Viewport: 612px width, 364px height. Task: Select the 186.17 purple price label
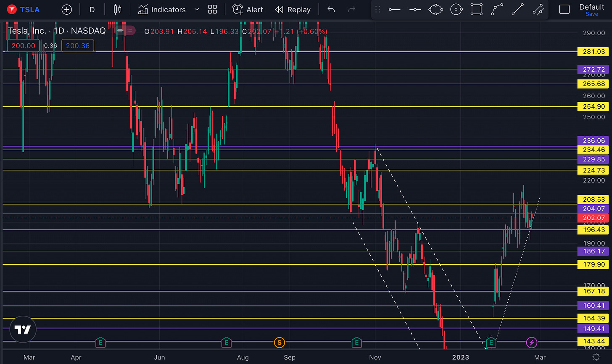tap(594, 251)
